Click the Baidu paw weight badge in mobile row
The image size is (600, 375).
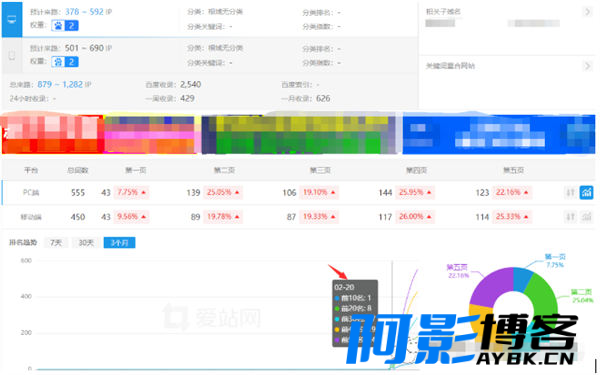65,62
